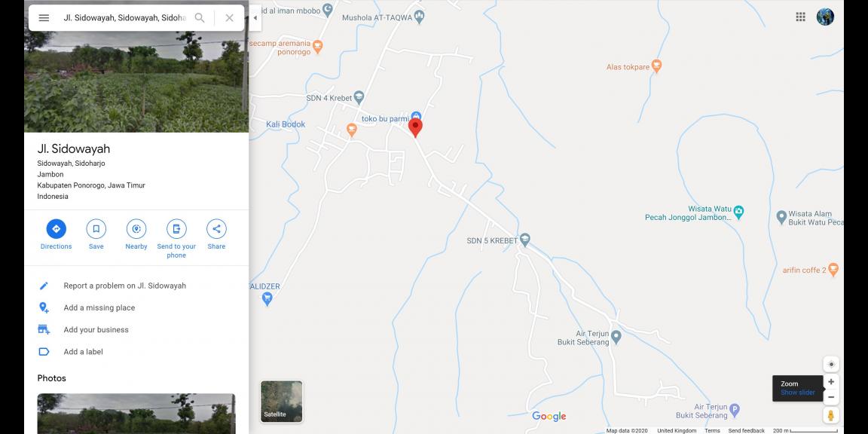Collapse the side panel arrow
The image size is (868, 434).
tap(255, 18)
